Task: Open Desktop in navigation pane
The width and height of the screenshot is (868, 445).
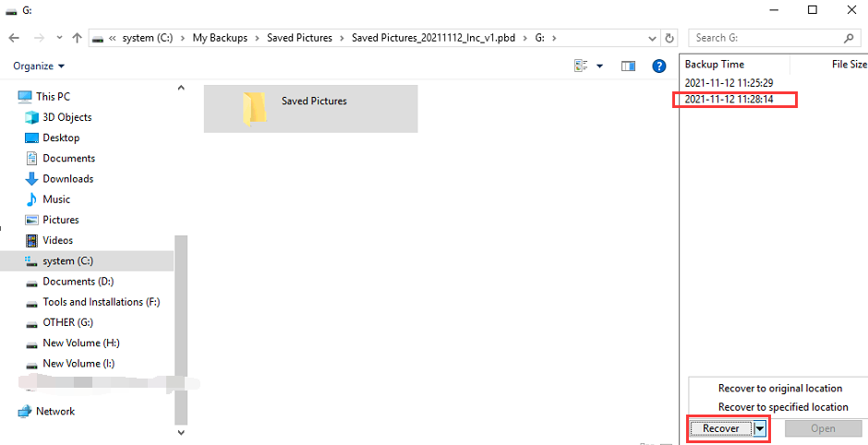Action: pyautogui.click(x=61, y=138)
